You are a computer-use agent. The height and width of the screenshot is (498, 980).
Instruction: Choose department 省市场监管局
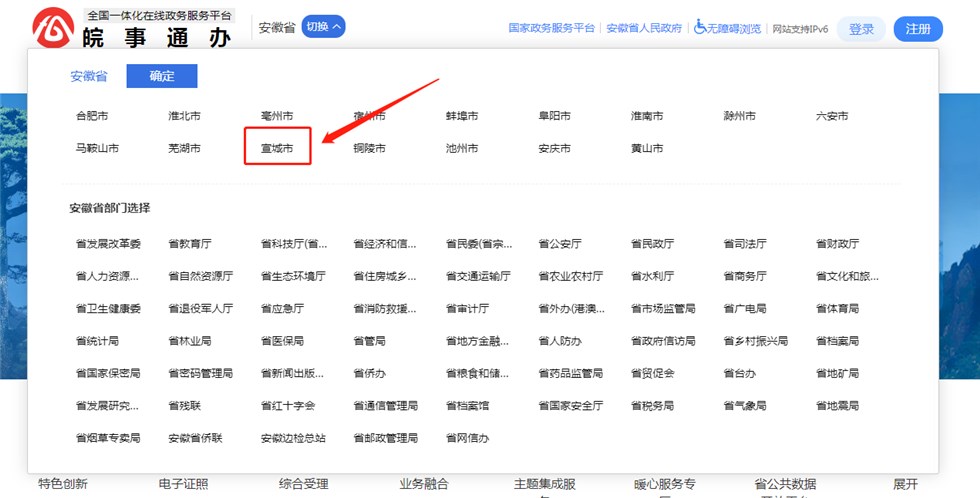point(663,309)
